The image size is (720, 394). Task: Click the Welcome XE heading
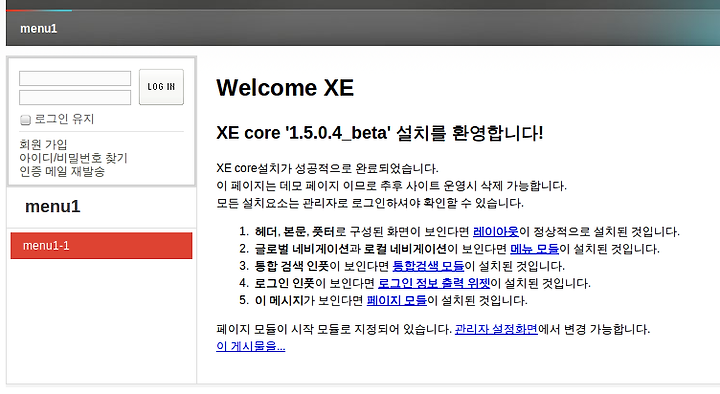(x=285, y=88)
